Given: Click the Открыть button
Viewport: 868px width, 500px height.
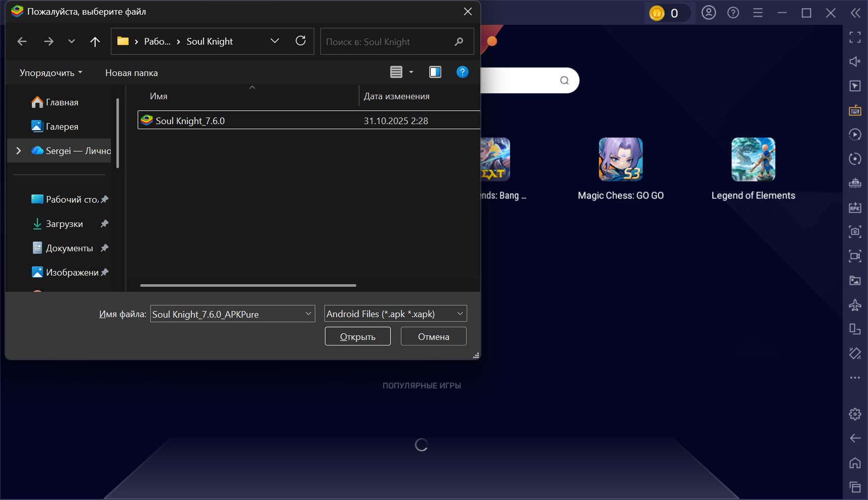Looking at the screenshot, I should [357, 336].
